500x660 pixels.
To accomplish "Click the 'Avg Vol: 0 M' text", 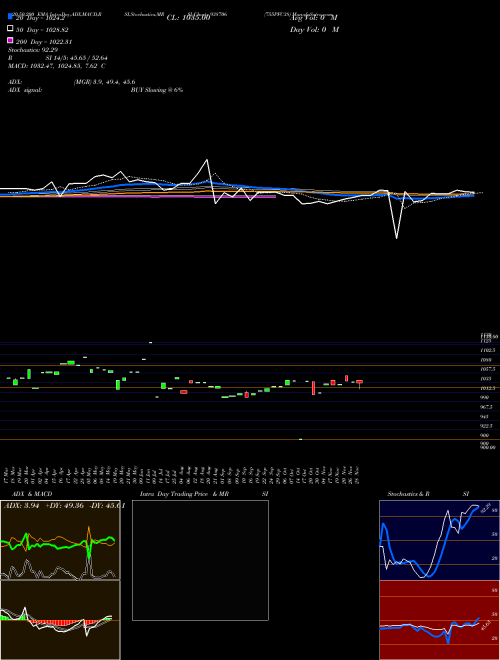I will pyautogui.click(x=314, y=18).
